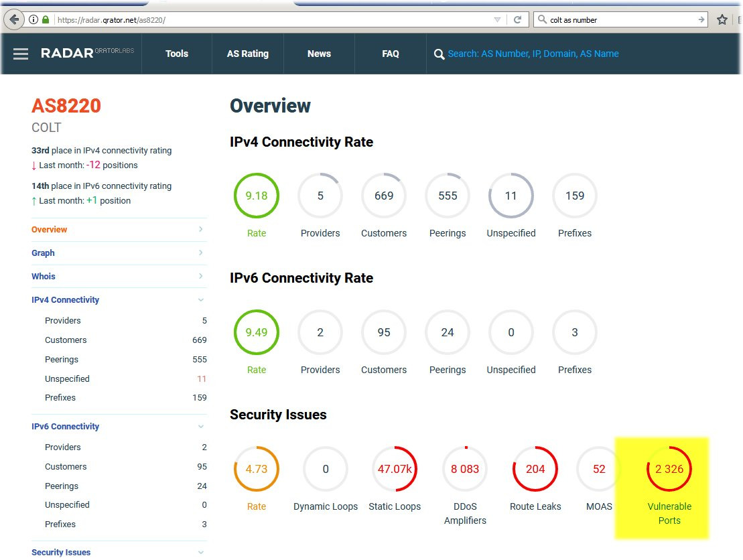Open IPv6 Customers in sidebar (95)
This screenshot has width=743, height=560.
(125, 467)
